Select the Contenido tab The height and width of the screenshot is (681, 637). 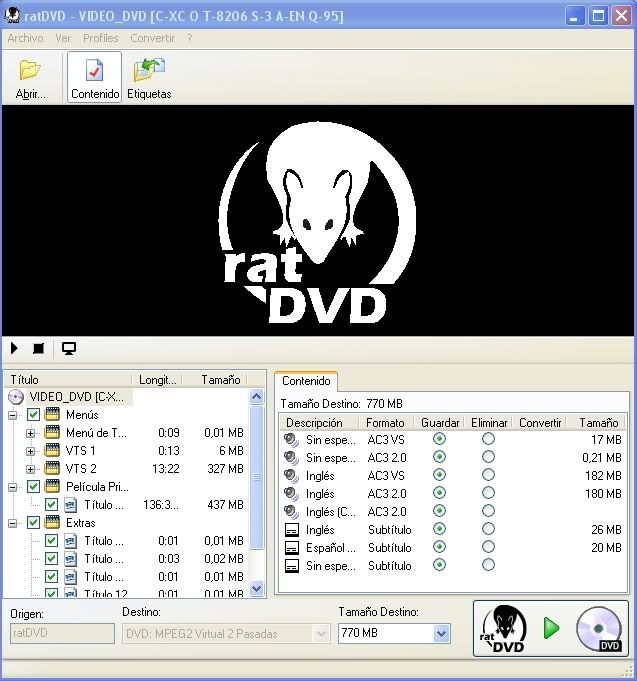pyautogui.click(x=306, y=381)
